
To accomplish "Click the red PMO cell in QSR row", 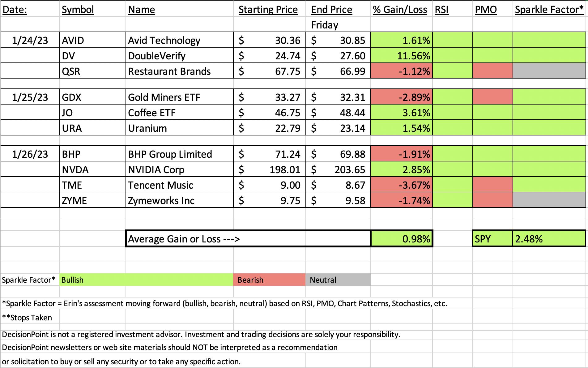I will point(493,71).
